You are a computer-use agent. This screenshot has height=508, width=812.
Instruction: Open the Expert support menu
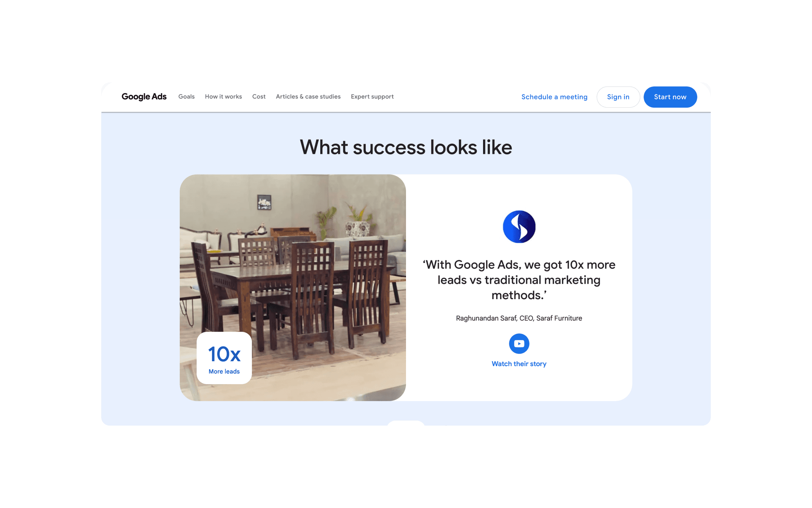(x=372, y=97)
